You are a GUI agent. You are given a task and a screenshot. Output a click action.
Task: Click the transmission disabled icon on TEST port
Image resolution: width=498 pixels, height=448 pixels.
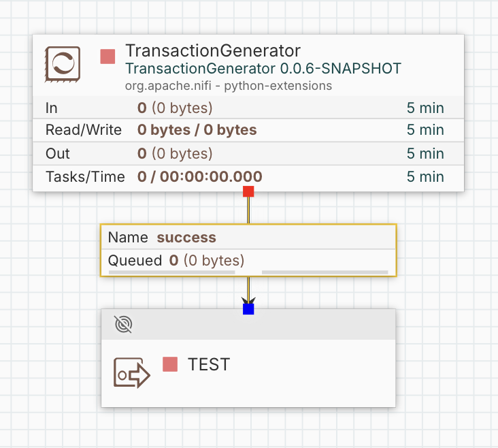coord(123,324)
